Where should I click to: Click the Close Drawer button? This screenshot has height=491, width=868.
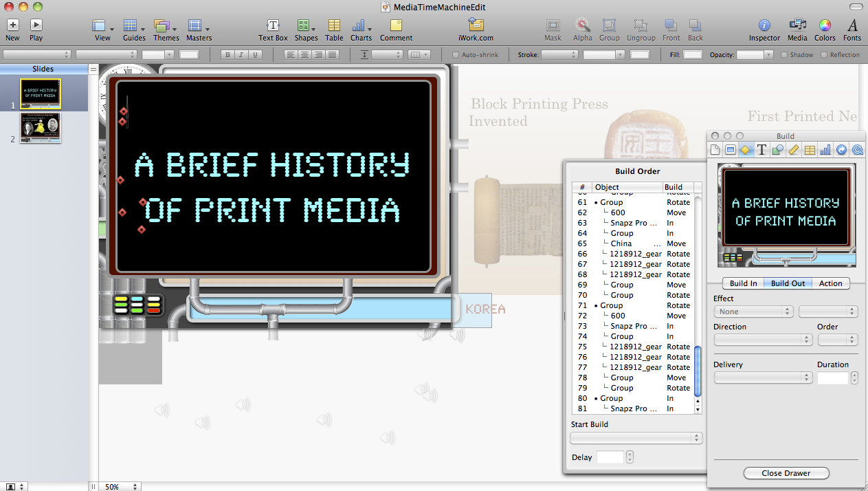(786, 473)
